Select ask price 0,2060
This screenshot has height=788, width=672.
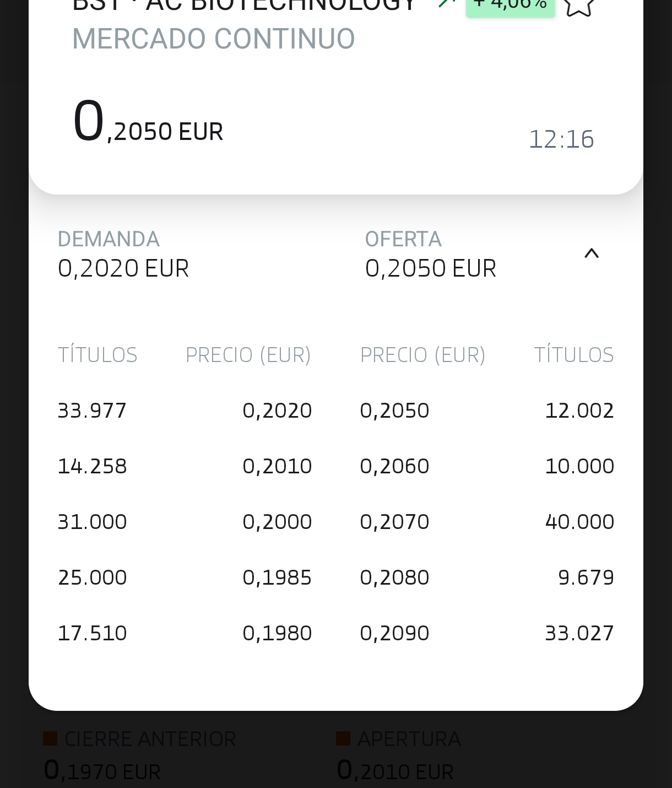pos(394,466)
